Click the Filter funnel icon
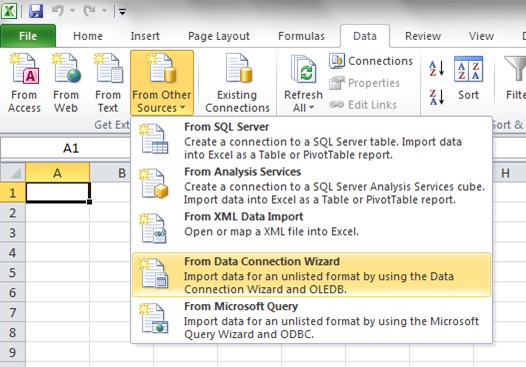 click(515, 68)
